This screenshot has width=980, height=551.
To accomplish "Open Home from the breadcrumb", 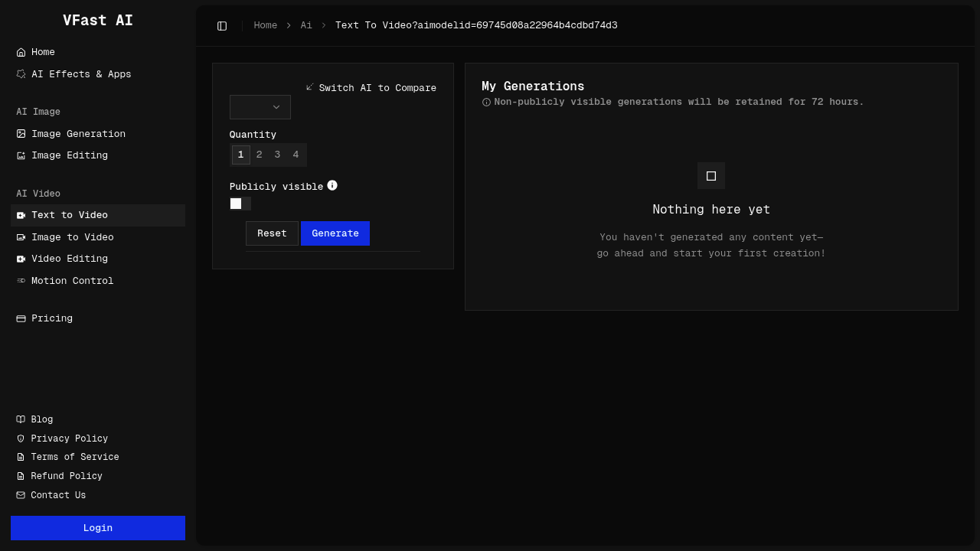I will [266, 25].
